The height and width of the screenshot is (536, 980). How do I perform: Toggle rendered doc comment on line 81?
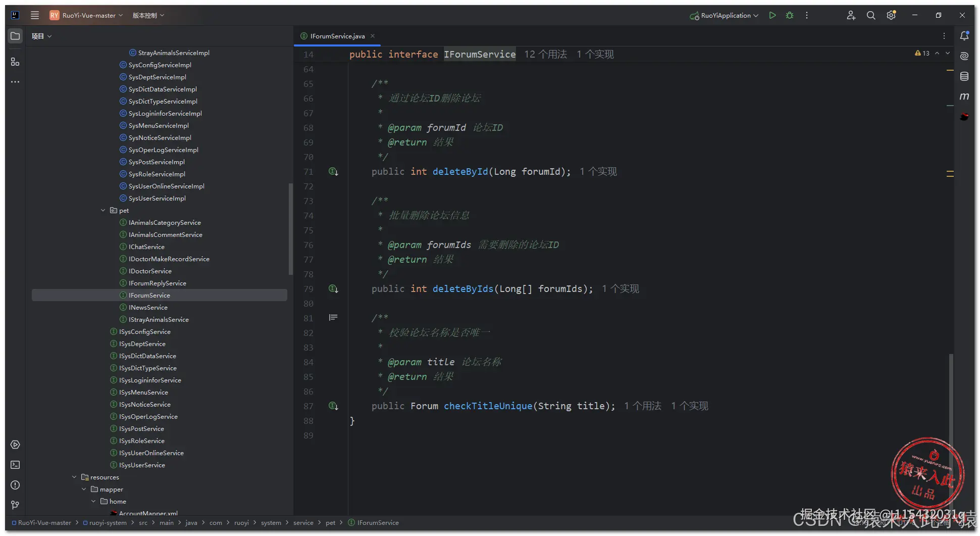(333, 318)
